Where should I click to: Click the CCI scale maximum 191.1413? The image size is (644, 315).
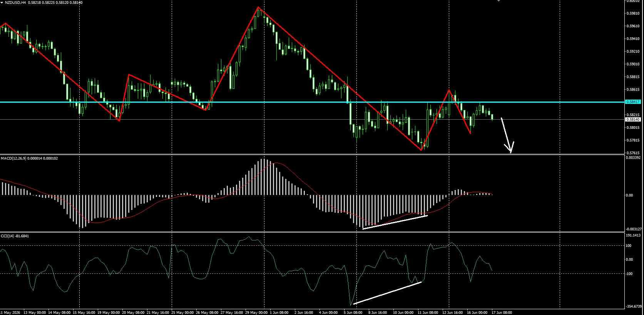pos(634,235)
